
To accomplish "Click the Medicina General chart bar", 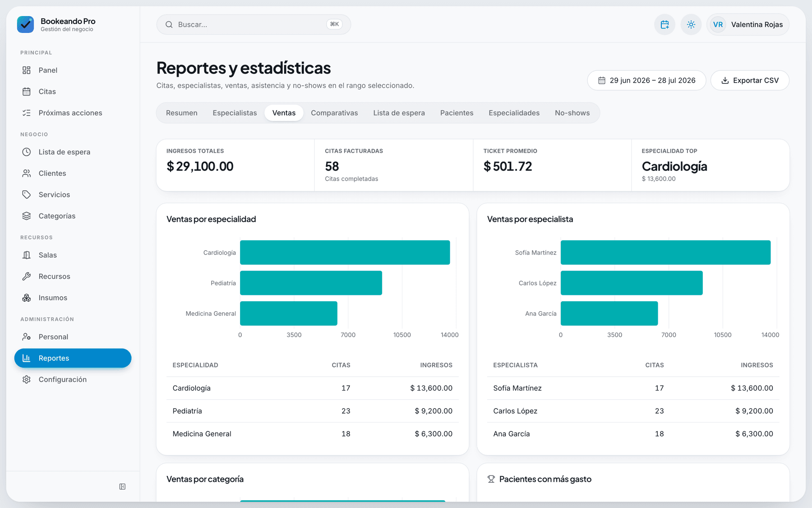I will pyautogui.click(x=289, y=313).
